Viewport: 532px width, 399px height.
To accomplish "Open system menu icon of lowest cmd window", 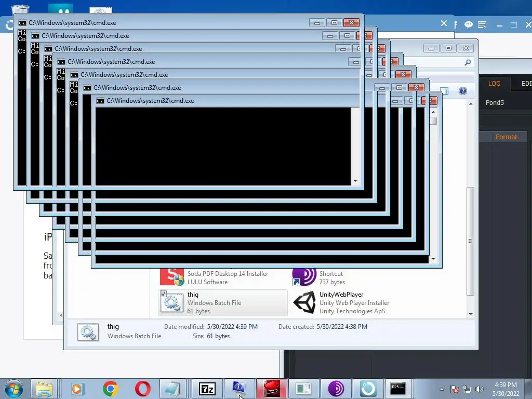I will click(x=100, y=101).
